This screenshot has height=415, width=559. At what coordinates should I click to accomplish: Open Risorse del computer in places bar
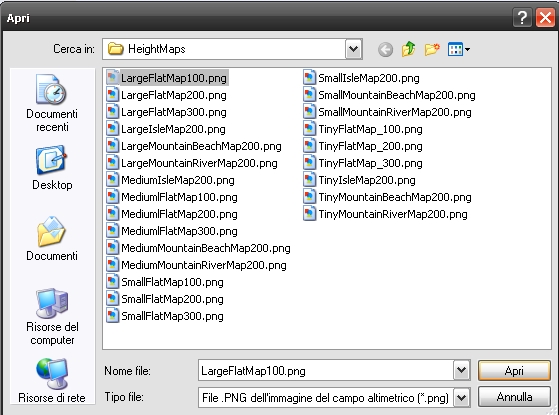click(x=52, y=317)
